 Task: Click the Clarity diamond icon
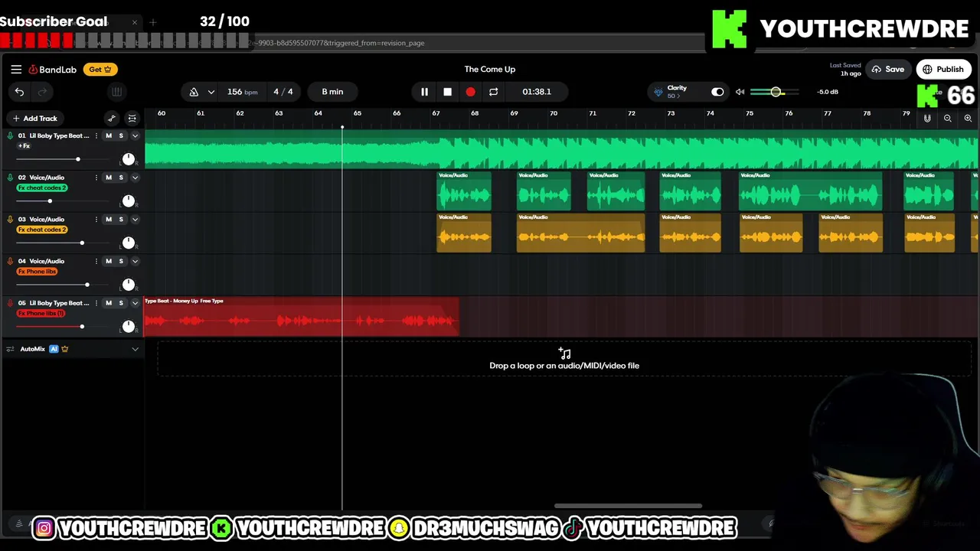coord(658,92)
